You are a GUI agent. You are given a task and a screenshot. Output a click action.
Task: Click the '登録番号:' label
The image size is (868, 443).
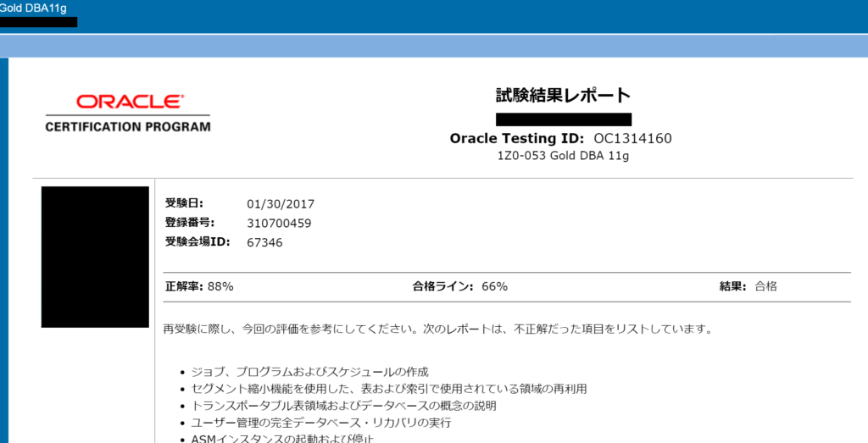[x=189, y=222]
